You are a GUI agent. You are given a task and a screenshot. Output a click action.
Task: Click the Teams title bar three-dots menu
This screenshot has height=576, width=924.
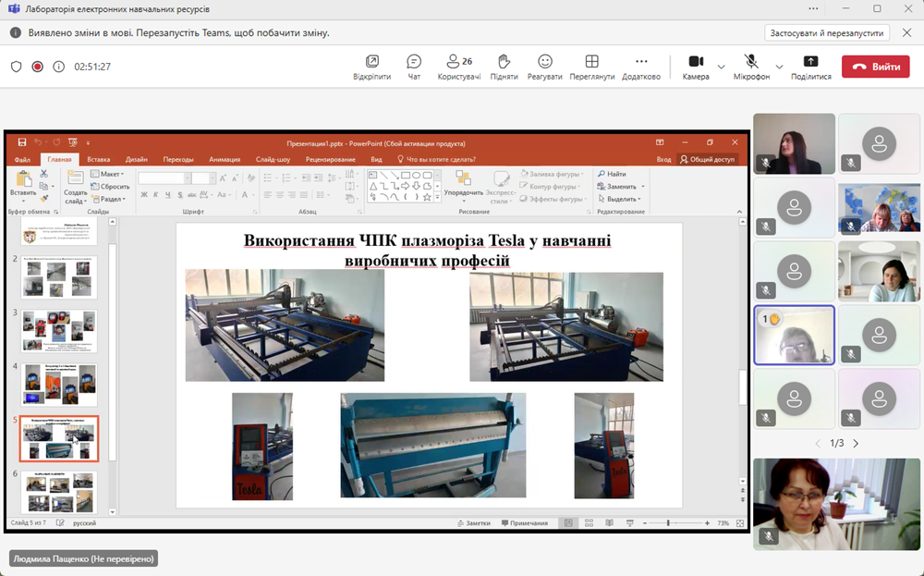(x=813, y=9)
